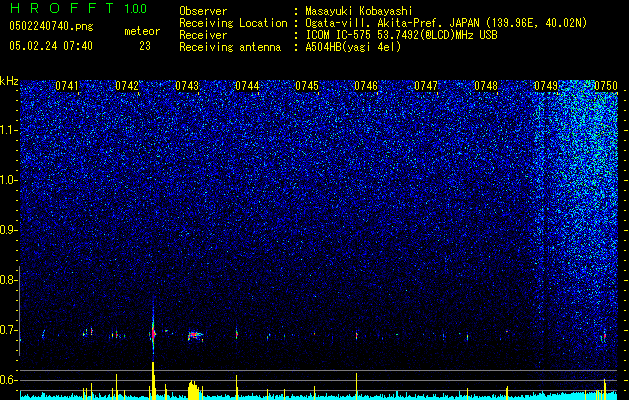Click the 0749 time marker
Image resolution: width=629 pixels, height=400 pixels.
click(546, 86)
